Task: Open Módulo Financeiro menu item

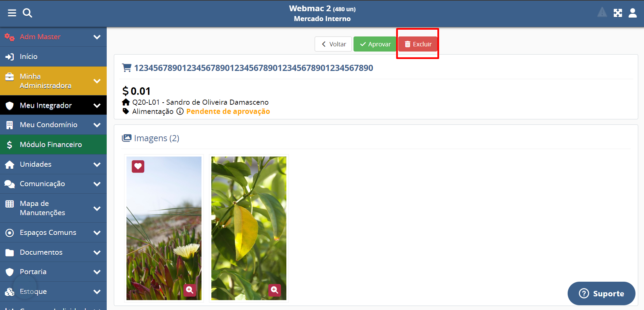Action: (x=53, y=145)
